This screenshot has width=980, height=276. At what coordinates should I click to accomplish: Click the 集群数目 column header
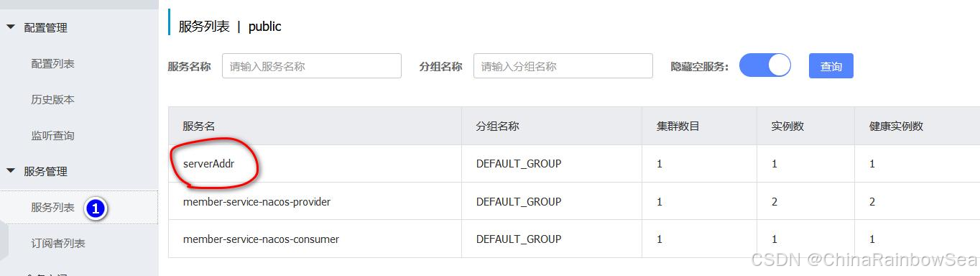[x=678, y=126]
